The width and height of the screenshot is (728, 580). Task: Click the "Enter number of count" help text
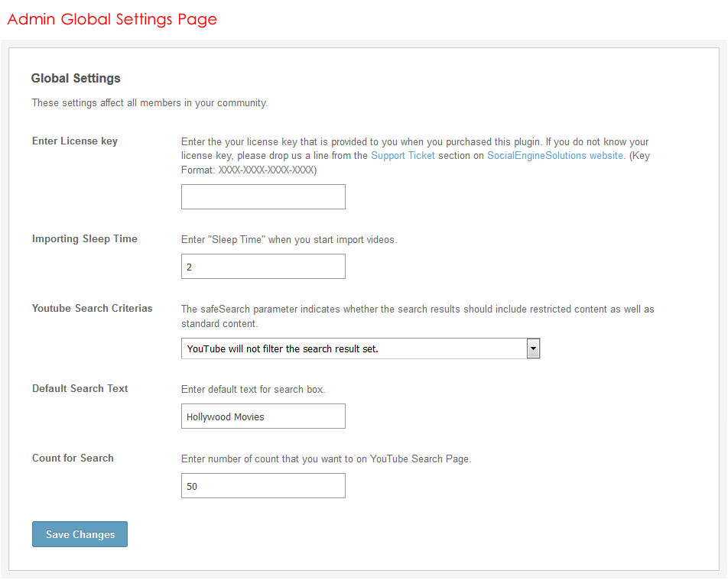[327, 458]
